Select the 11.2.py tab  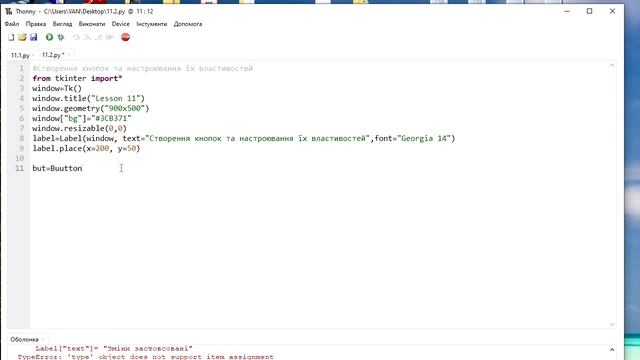tap(52, 55)
